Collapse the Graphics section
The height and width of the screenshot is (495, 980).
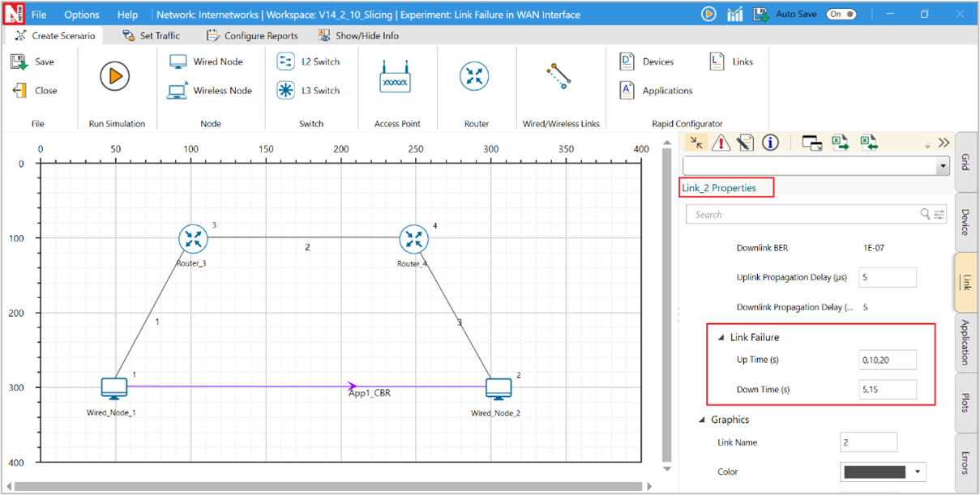tap(702, 420)
